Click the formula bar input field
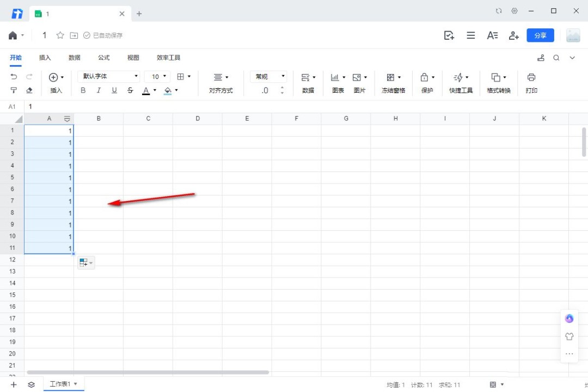588x392 pixels. [x=272, y=107]
